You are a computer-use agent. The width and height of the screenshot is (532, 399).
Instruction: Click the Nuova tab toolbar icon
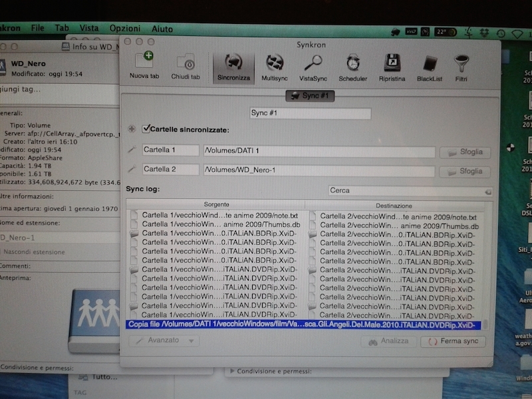coord(144,66)
